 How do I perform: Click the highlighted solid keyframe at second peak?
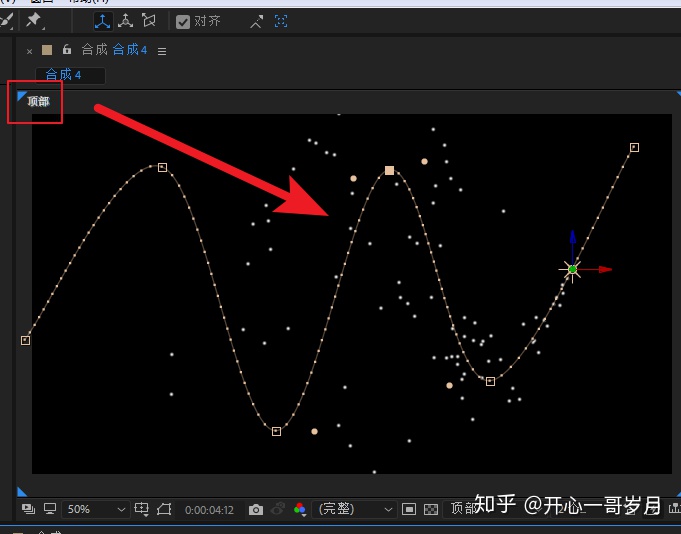pyautogui.click(x=390, y=170)
